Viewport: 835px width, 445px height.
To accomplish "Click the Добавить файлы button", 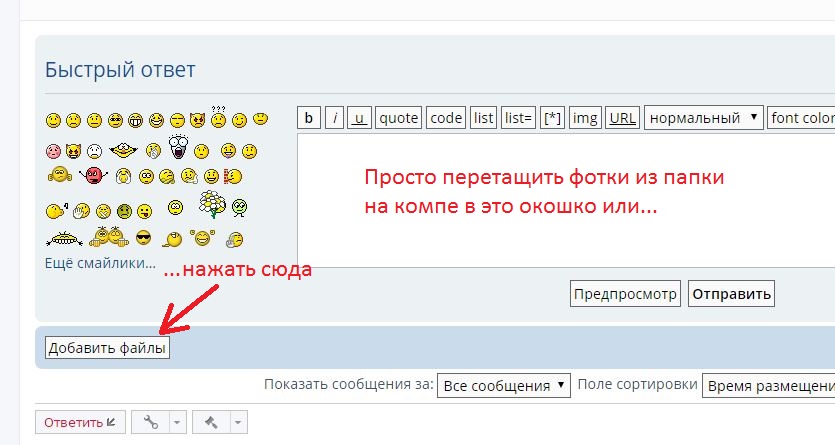I will 107,348.
